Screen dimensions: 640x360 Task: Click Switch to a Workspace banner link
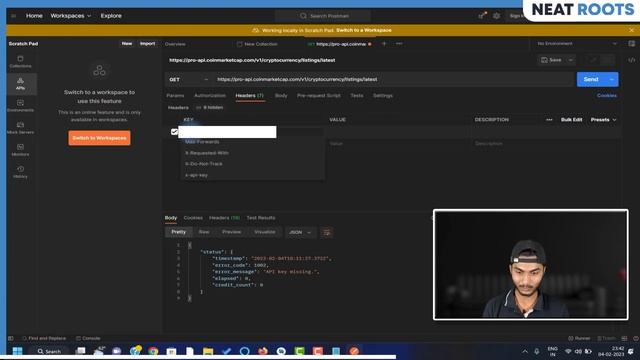pos(364,30)
